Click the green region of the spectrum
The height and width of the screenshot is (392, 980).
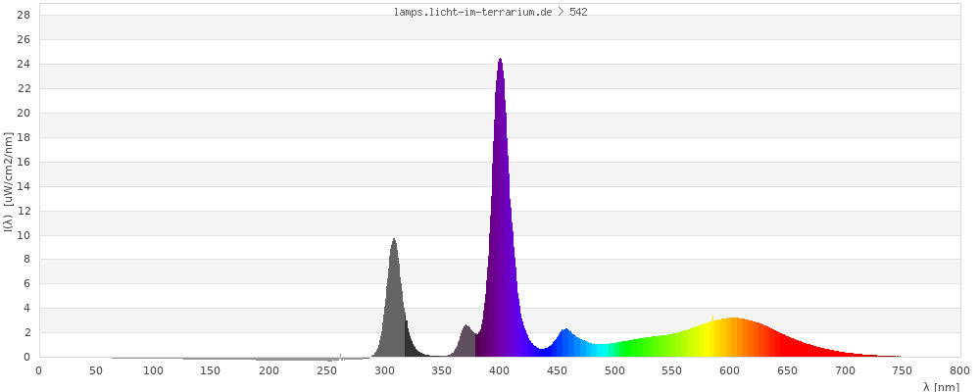click(642, 348)
